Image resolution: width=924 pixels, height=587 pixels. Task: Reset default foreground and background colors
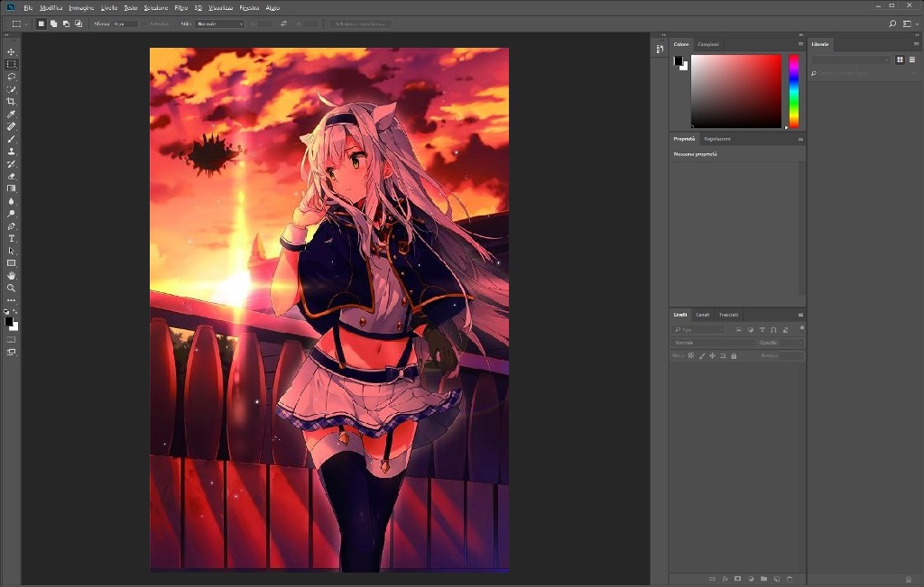pyautogui.click(x=6, y=311)
